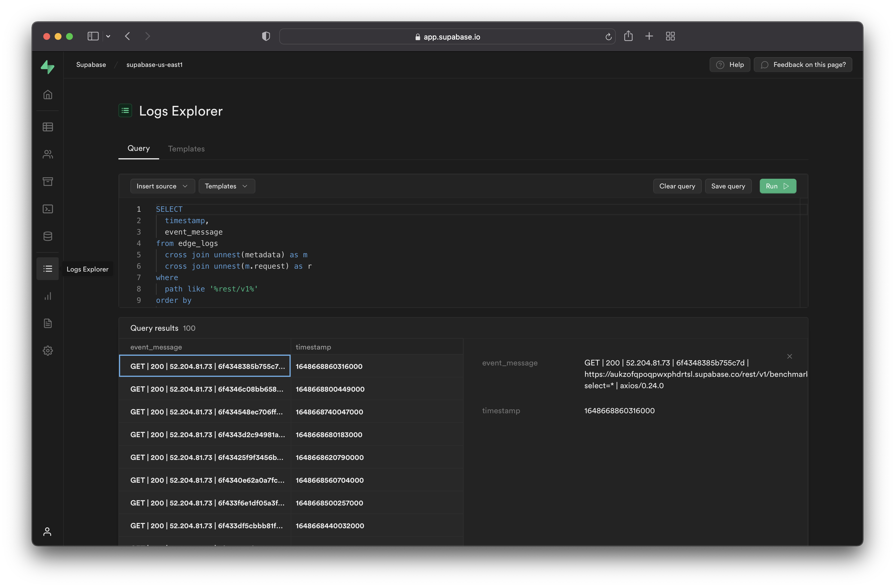Select the row with 6f4346c08bb658
Screen dimensions: 895x588
click(205, 389)
